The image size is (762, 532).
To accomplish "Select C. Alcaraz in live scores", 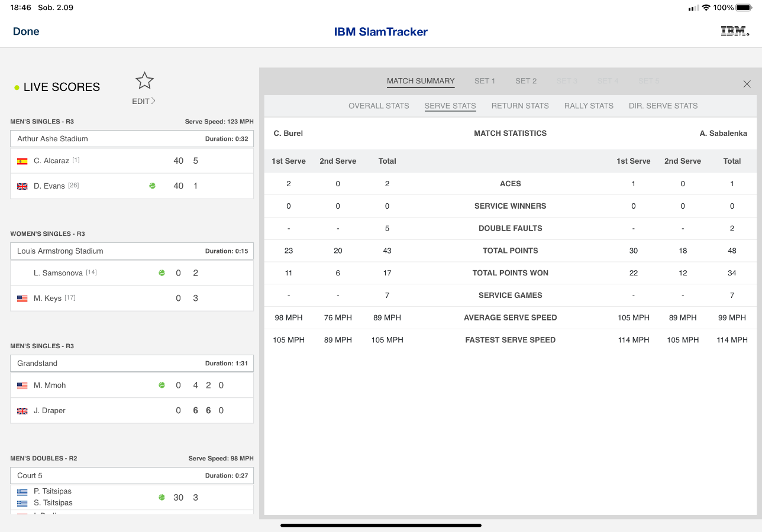I will [132, 161].
